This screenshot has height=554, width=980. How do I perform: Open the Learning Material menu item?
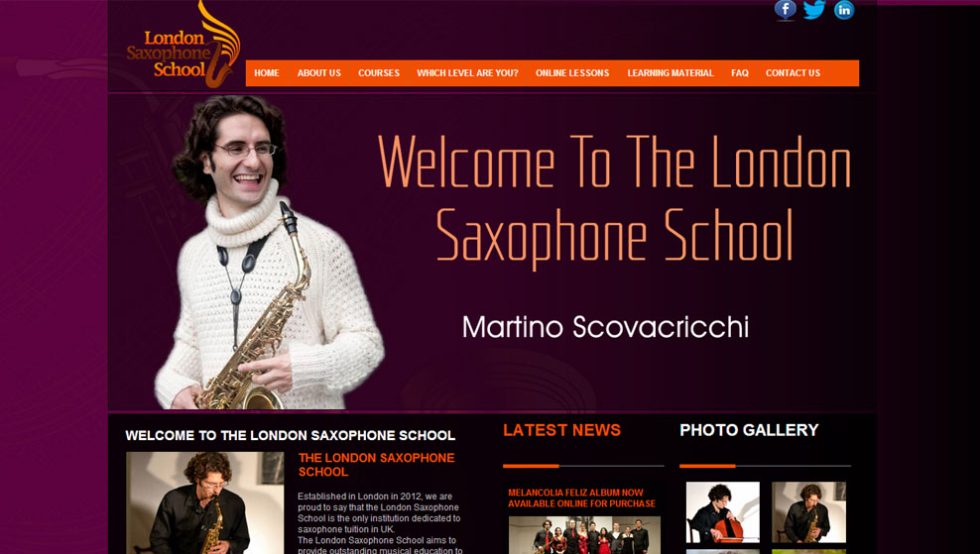click(x=671, y=73)
